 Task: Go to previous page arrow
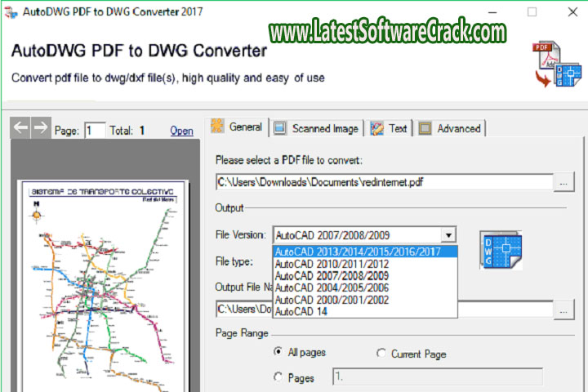pyautogui.click(x=20, y=128)
